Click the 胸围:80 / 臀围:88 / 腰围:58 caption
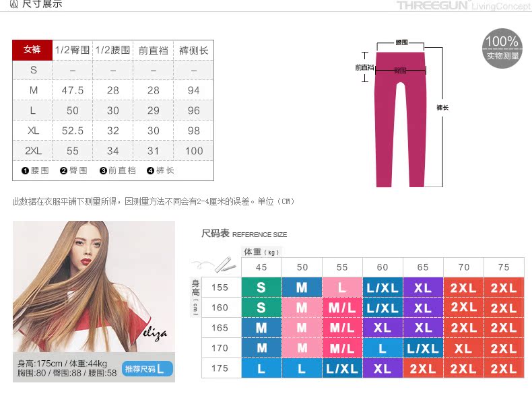532x408 pixels. (67, 373)
